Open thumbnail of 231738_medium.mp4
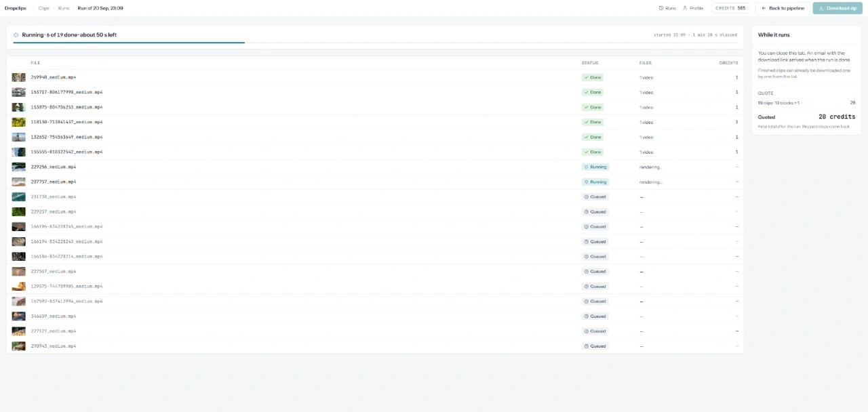Viewport: 868px width, 412px height. coord(19,197)
